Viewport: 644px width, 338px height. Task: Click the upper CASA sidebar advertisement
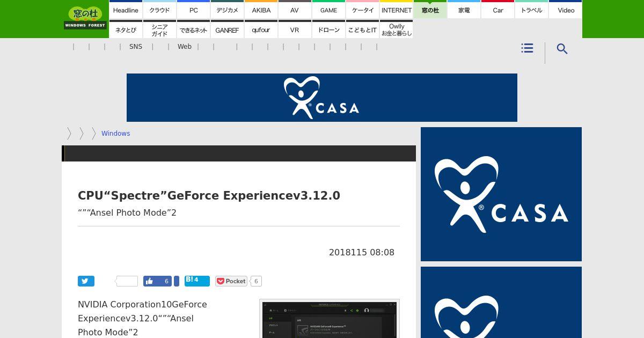pyautogui.click(x=501, y=194)
